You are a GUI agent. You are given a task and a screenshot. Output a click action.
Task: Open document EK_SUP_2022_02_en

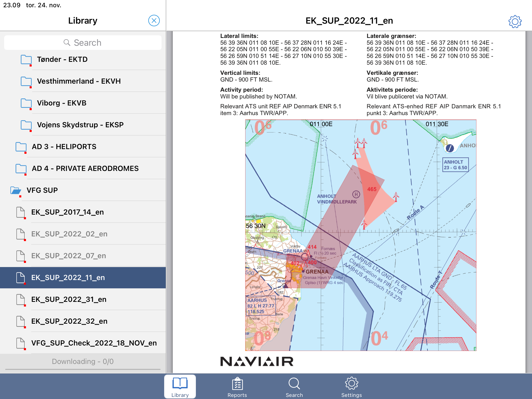83,234
